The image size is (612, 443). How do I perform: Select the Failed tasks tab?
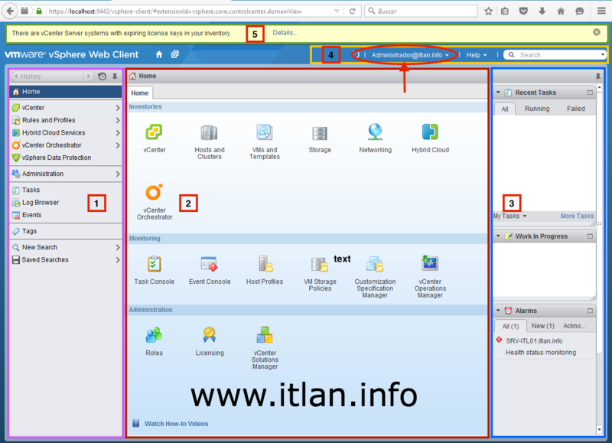pyautogui.click(x=576, y=108)
